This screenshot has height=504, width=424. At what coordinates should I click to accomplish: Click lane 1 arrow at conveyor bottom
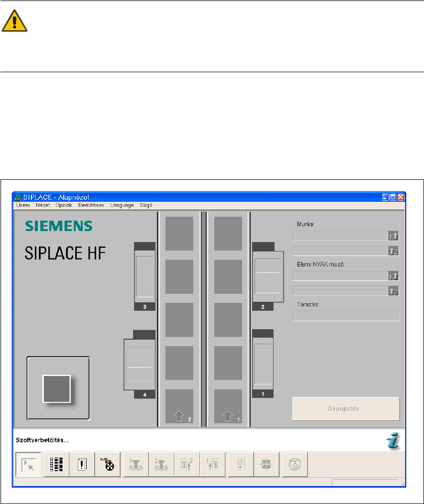coord(228,416)
